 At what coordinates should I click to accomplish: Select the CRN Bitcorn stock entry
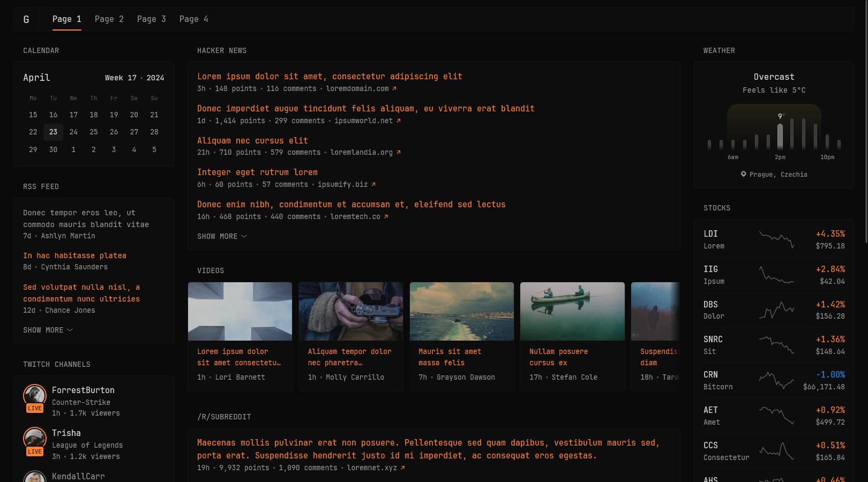tap(774, 380)
